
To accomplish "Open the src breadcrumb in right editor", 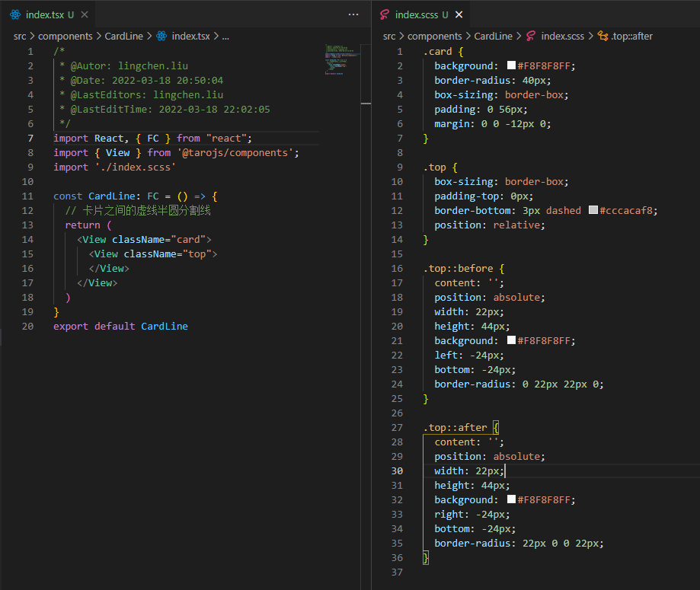I will [x=389, y=36].
